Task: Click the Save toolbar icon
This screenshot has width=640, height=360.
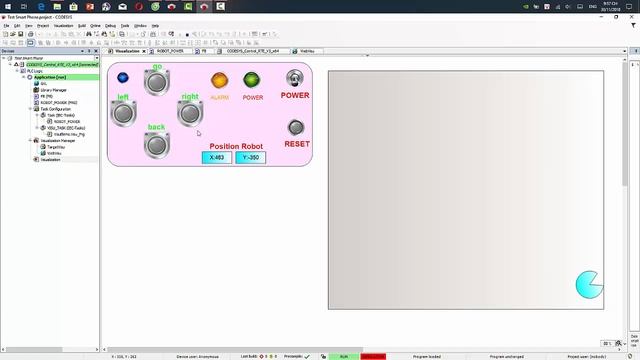Action: (x=20, y=34)
